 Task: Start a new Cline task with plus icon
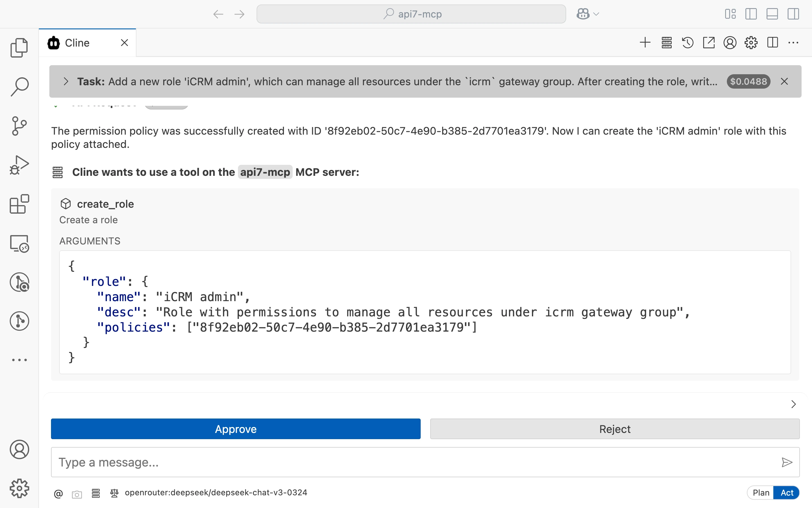(x=645, y=43)
